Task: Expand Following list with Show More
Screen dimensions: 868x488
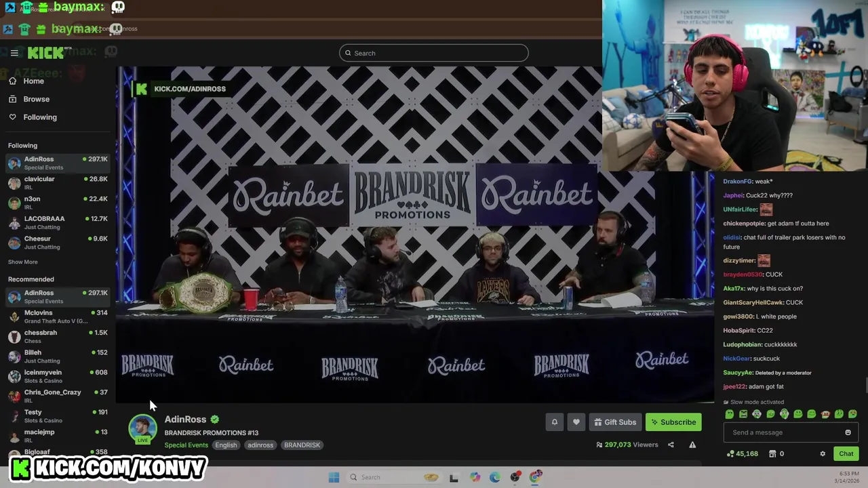Action: click(x=23, y=262)
